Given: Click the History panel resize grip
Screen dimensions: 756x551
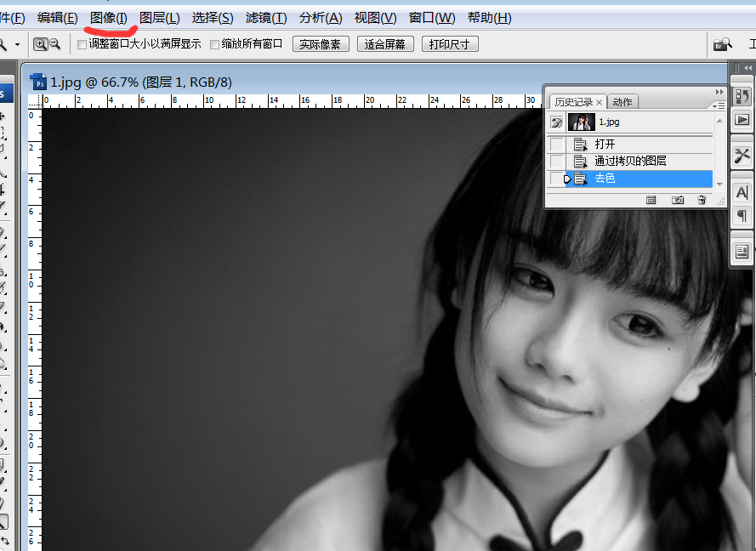Looking at the screenshot, I should click(x=721, y=202).
